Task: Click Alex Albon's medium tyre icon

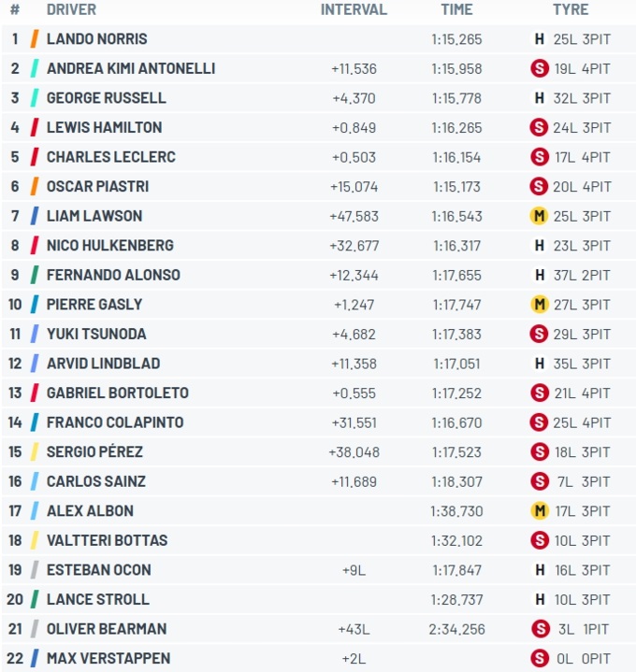Action: [540, 511]
